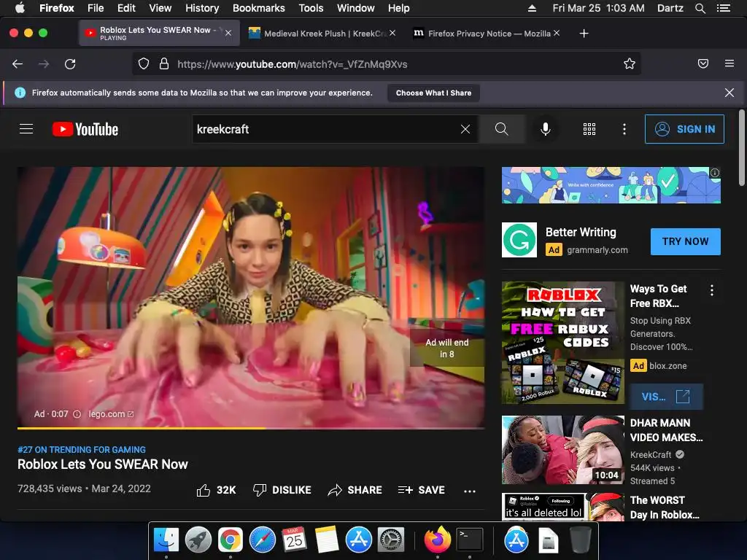
Task: Open options for Ways To Get Free RBX ad
Action: point(712,290)
